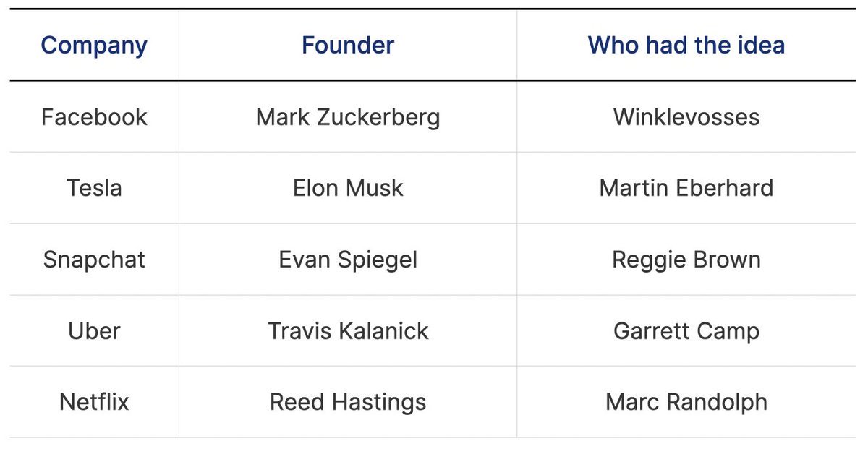Viewport: 868px width, 449px height.
Task: Click the Founder column header
Action: coord(348,46)
